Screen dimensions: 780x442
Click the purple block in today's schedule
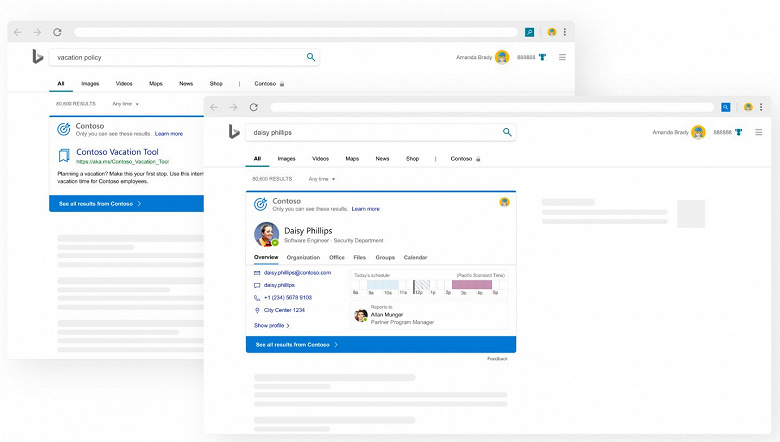472,284
